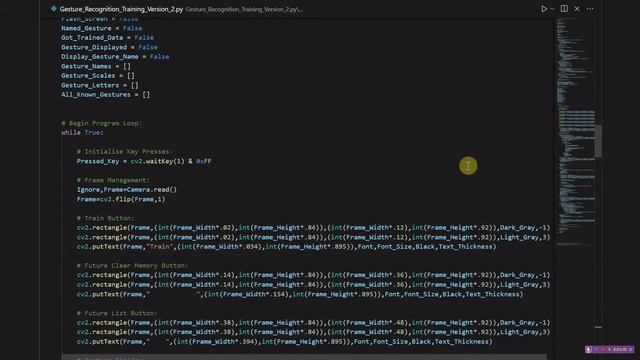
Task: Place cursor on Gesture_Names = []
Action: [x=96, y=66]
